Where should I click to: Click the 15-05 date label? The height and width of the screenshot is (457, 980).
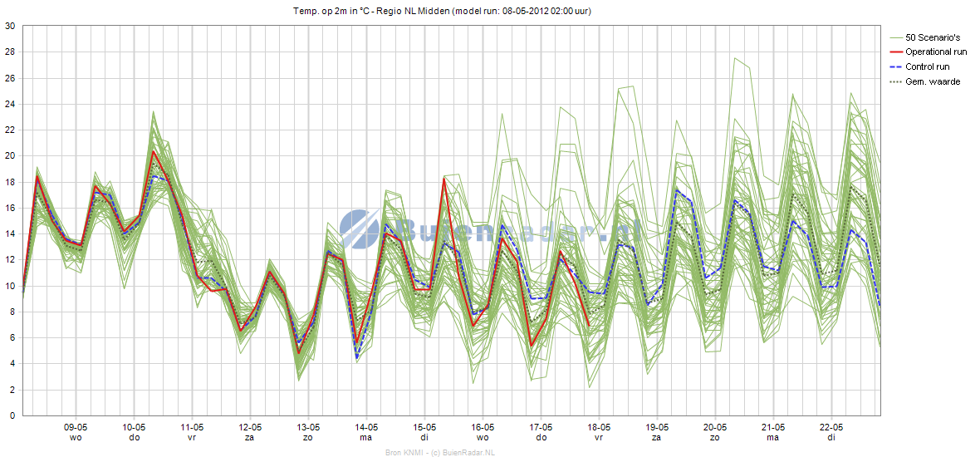(424, 428)
